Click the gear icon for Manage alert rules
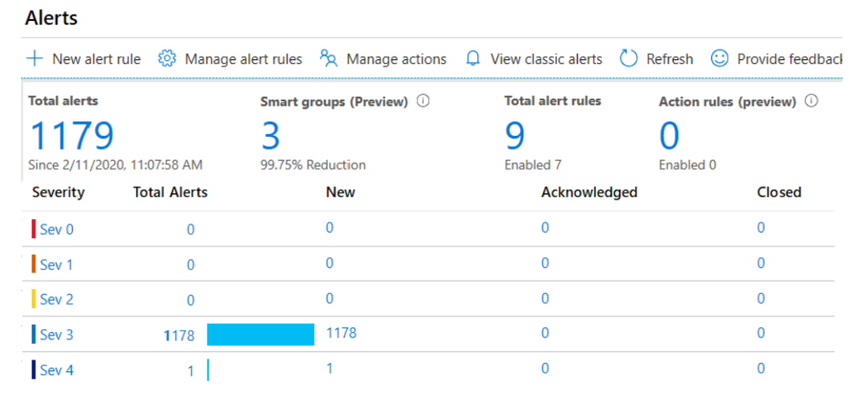This screenshot has height=395, width=868. tap(167, 59)
